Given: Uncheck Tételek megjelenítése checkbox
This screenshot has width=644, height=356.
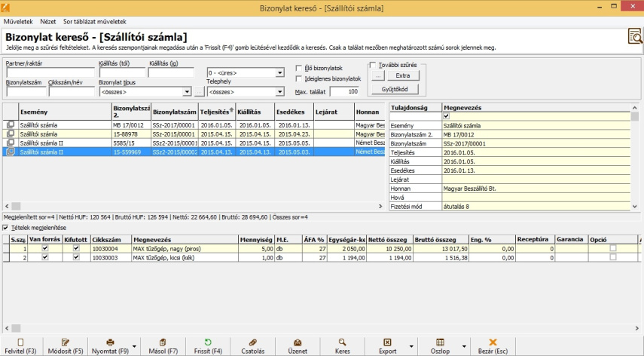Looking at the screenshot, I should 7,228.
